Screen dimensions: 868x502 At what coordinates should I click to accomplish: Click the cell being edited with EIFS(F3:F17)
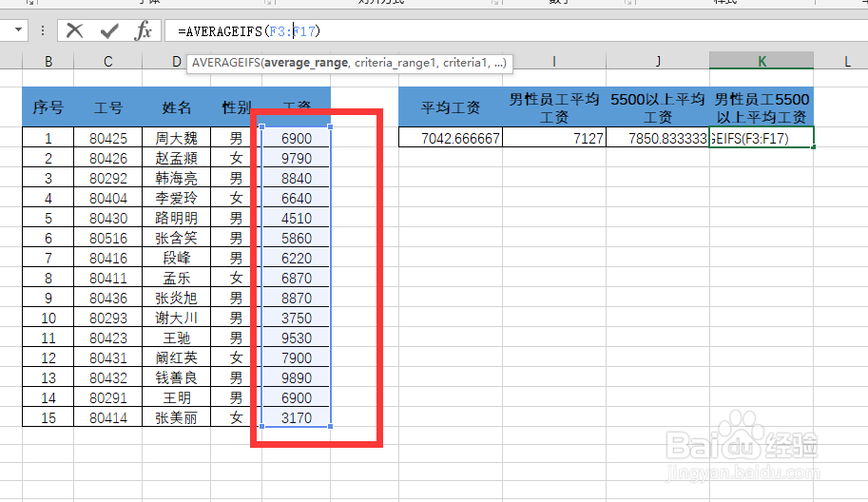click(762, 138)
